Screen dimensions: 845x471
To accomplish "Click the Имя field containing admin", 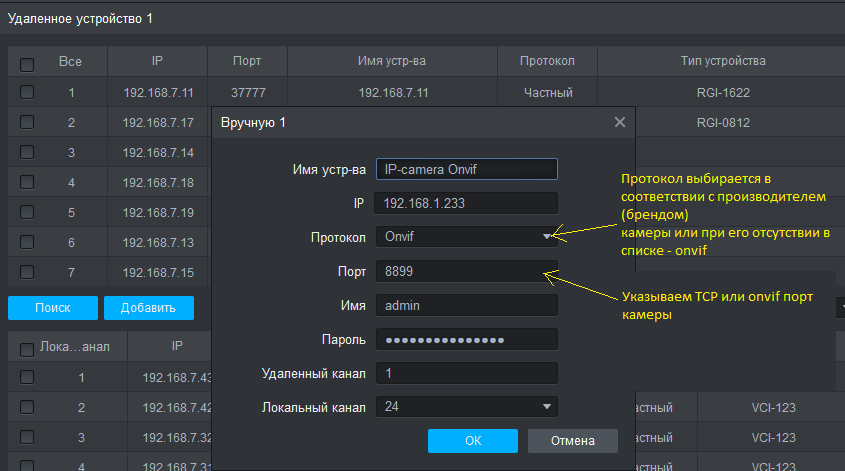I will pyautogui.click(x=466, y=305).
